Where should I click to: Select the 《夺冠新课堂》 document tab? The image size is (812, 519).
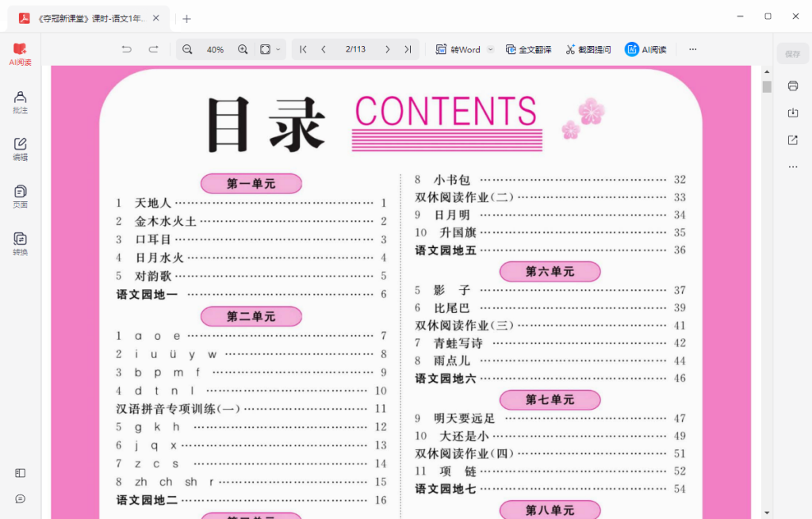pyautogui.click(x=87, y=17)
